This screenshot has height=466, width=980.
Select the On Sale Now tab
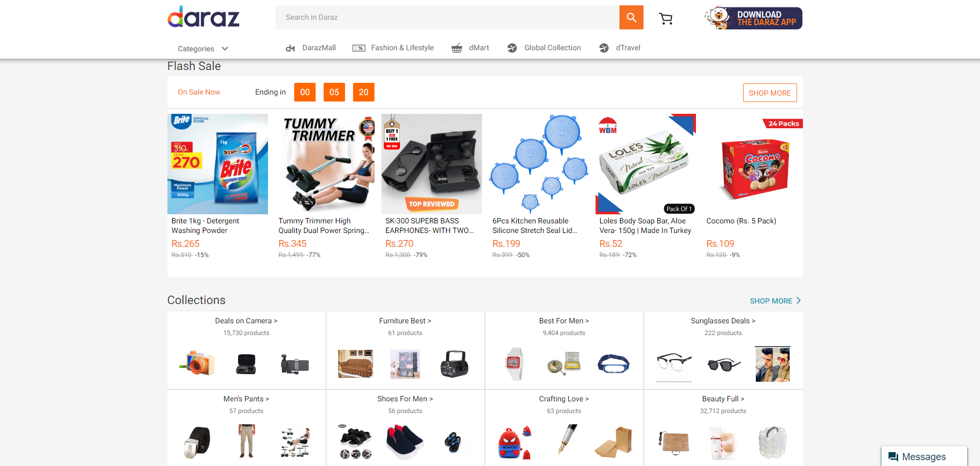[x=199, y=92]
